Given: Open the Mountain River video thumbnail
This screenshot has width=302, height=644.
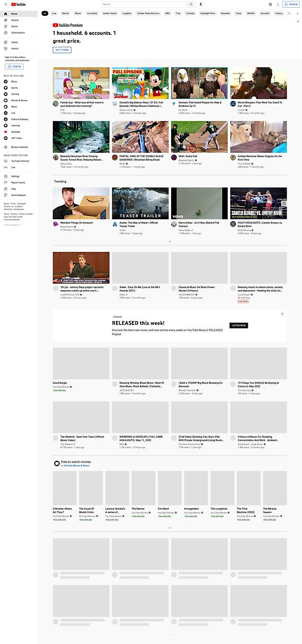Looking at the screenshot, I should 81,136.
